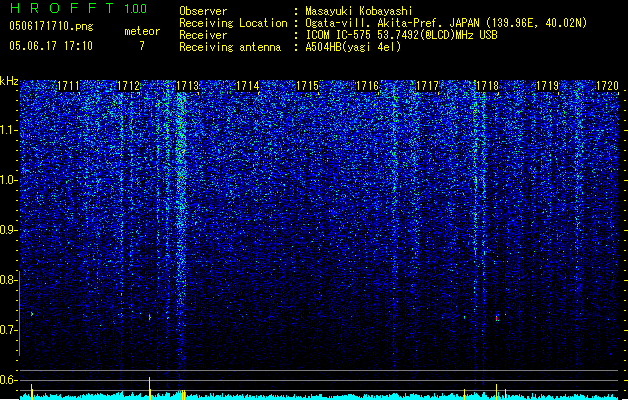This screenshot has height=400, width=629.
Task: Click the 'Receiving Location' label
Action: [x=233, y=23]
